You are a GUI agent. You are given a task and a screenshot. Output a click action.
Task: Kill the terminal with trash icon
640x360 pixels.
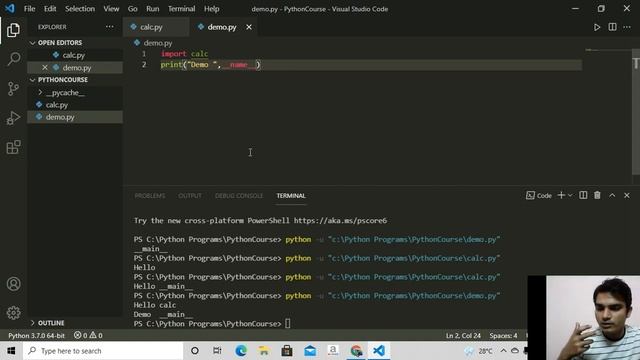(597, 196)
